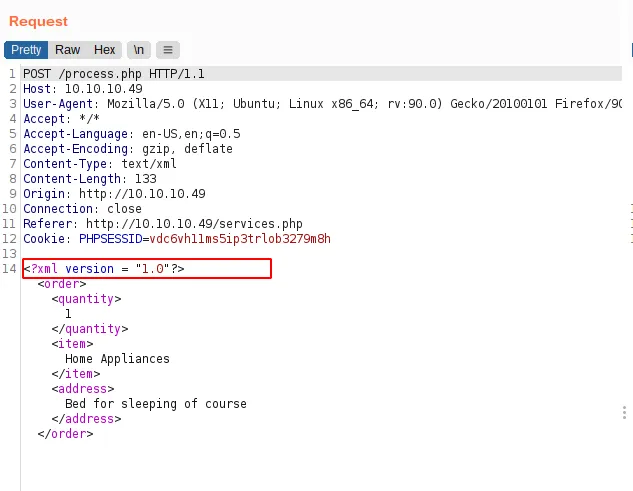Click the address text Bed for sleeping
Viewport: 633px width, 491px height.
pyautogui.click(x=155, y=404)
